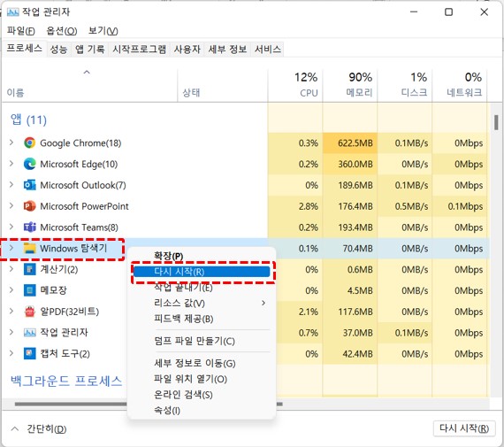Click the 백그라운드 프로세스 group header

point(66,381)
